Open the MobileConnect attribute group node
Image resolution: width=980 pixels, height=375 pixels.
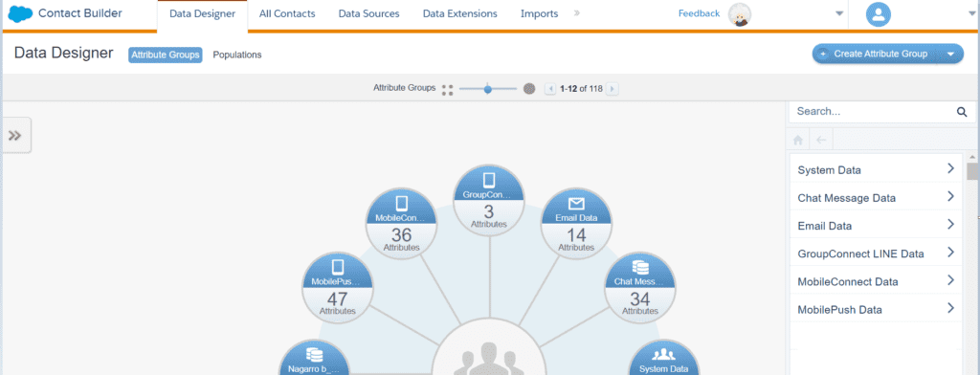coord(401,224)
